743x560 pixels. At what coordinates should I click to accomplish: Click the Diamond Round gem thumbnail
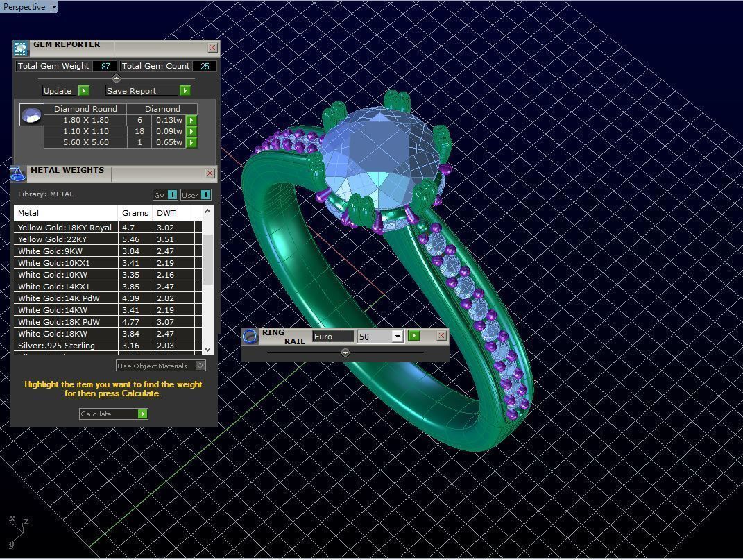[x=32, y=114]
